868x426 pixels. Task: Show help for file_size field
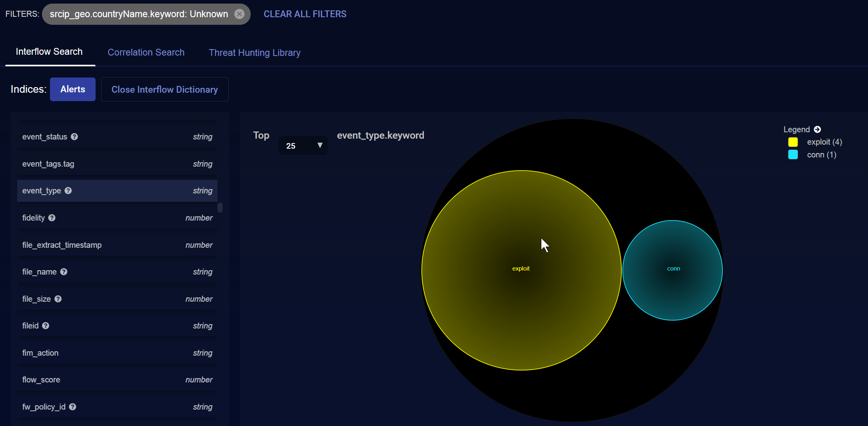(58, 299)
